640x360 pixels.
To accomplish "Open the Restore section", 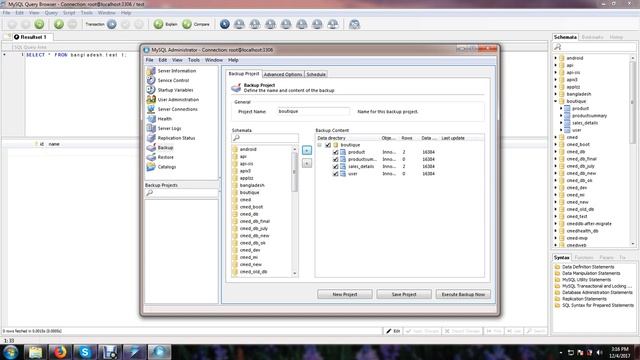I will (160, 157).
